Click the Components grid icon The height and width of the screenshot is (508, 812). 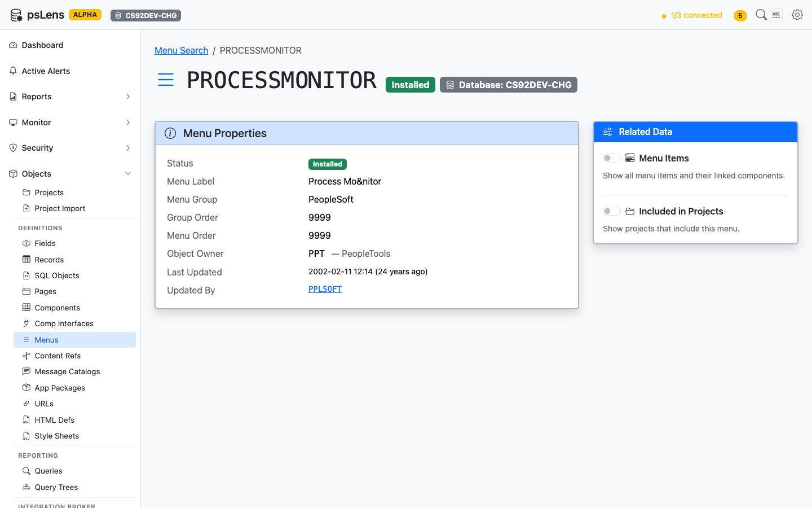pyautogui.click(x=26, y=308)
